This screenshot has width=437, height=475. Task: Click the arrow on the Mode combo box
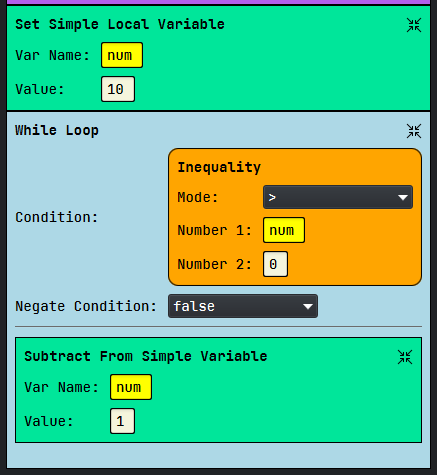click(x=403, y=198)
